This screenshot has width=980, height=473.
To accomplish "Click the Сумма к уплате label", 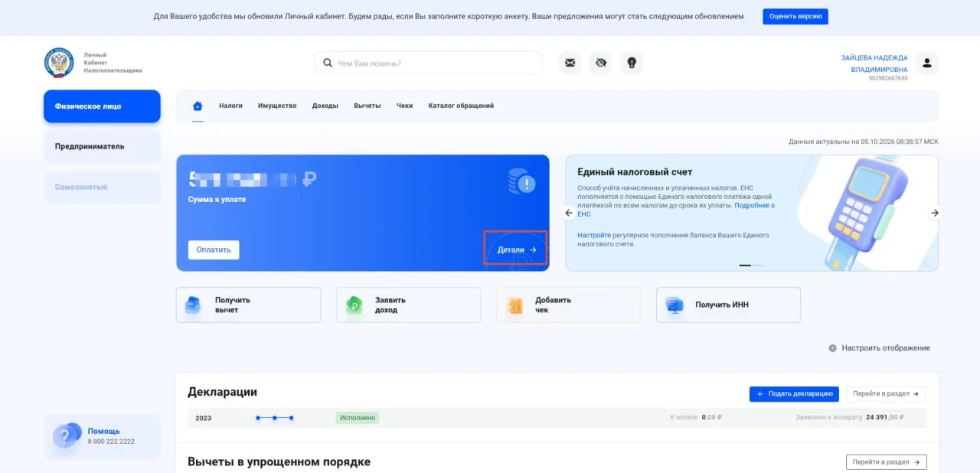I will pyautogui.click(x=218, y=200).
